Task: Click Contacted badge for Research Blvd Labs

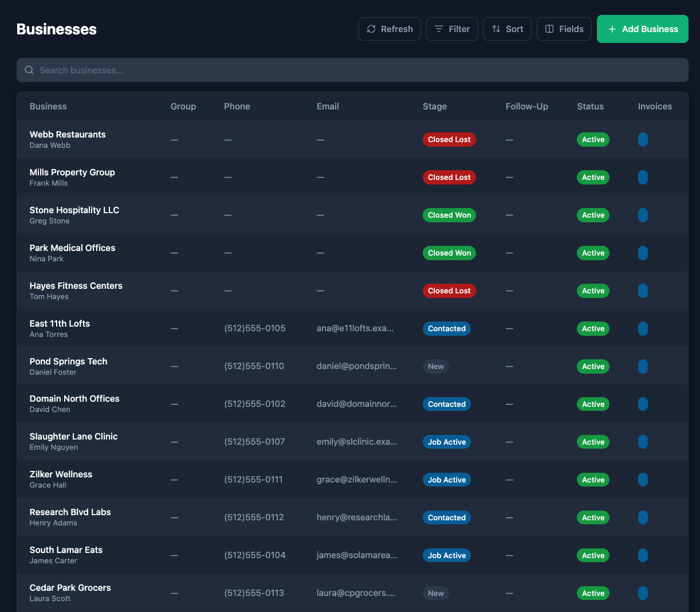Action: [x=447, y=517]
